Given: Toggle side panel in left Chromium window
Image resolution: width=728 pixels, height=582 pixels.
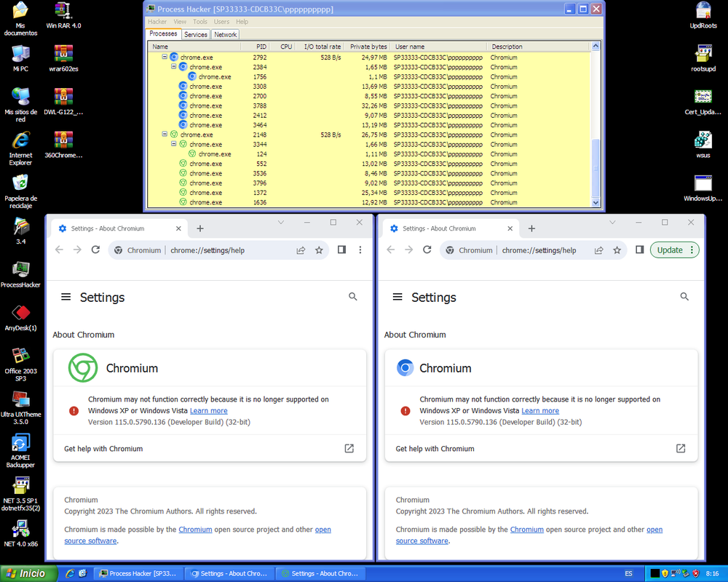Looking at the screenshot, I should pyautogui.click(x=341, y=250).
